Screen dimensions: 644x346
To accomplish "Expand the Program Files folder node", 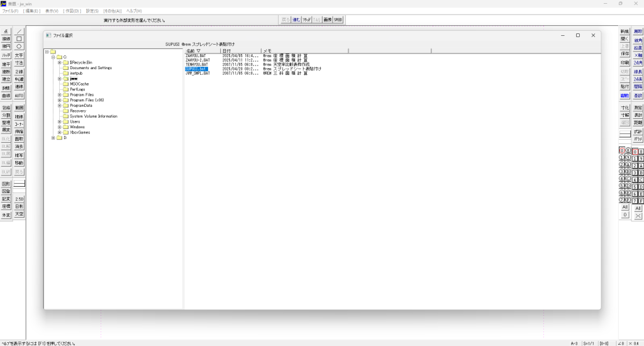I will 60,94.
